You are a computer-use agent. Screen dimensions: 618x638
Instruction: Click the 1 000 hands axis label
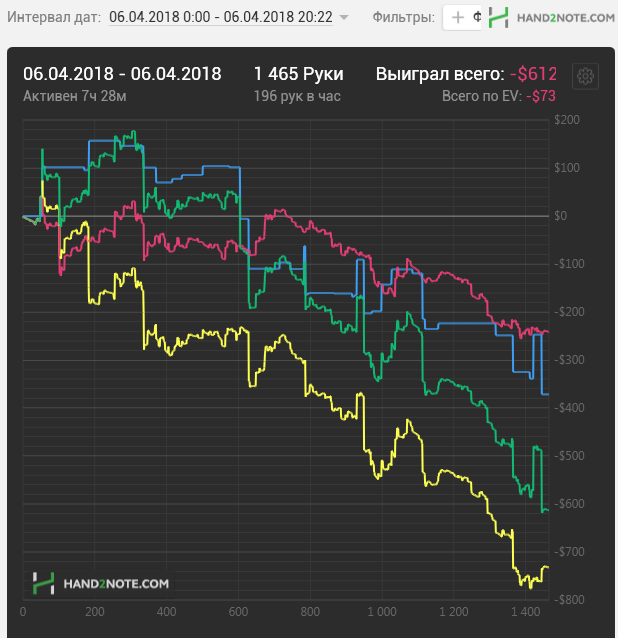(382, 612)
